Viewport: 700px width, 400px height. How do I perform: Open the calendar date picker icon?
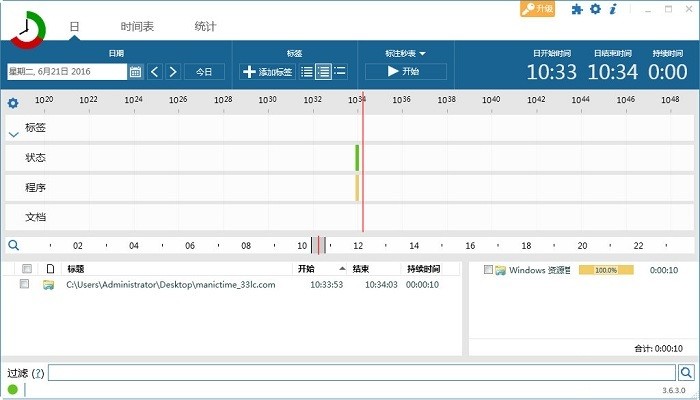[135, 72]
